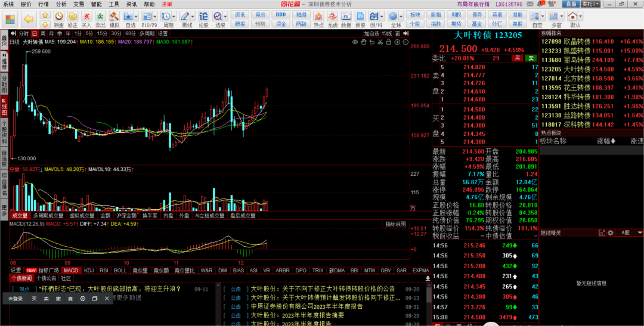Screen dimensions: 644x326
Task: Switch chart period to 月
Action: pos(51,33)
